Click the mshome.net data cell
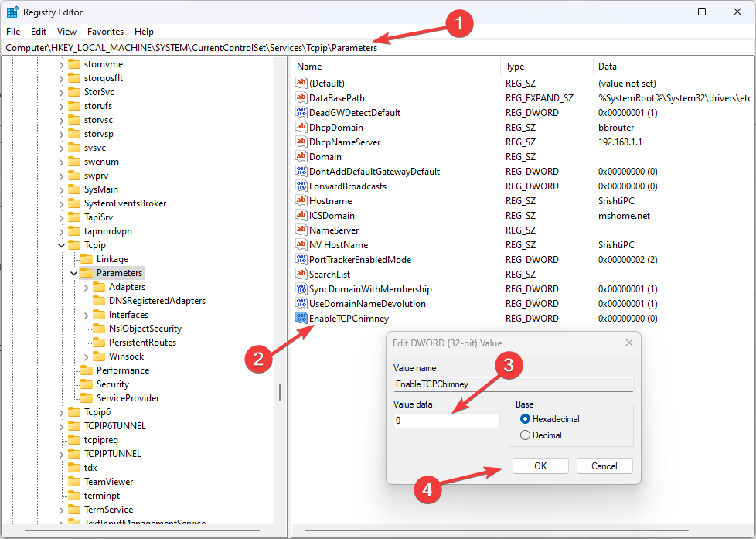The width and height of the screenshot is (756, 539). click(x=625, y=215)
